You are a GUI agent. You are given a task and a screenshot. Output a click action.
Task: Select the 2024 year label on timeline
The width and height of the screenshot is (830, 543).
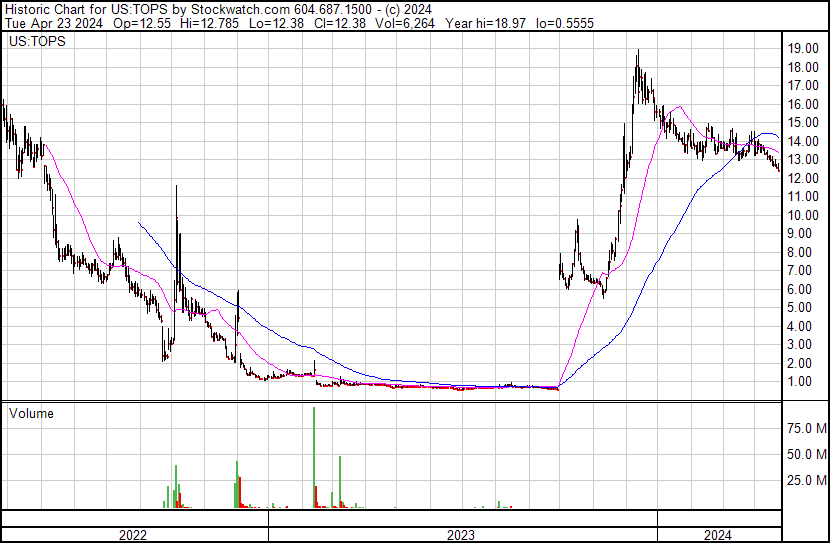(717, 535)
